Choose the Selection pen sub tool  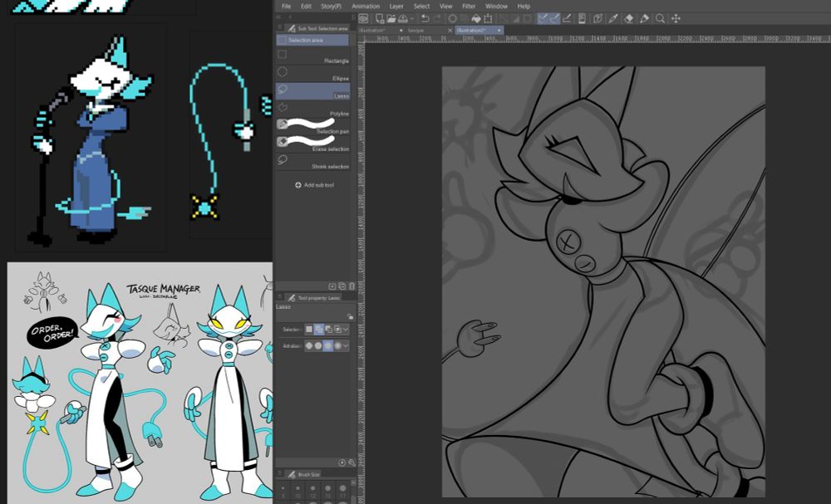point(312,126)
